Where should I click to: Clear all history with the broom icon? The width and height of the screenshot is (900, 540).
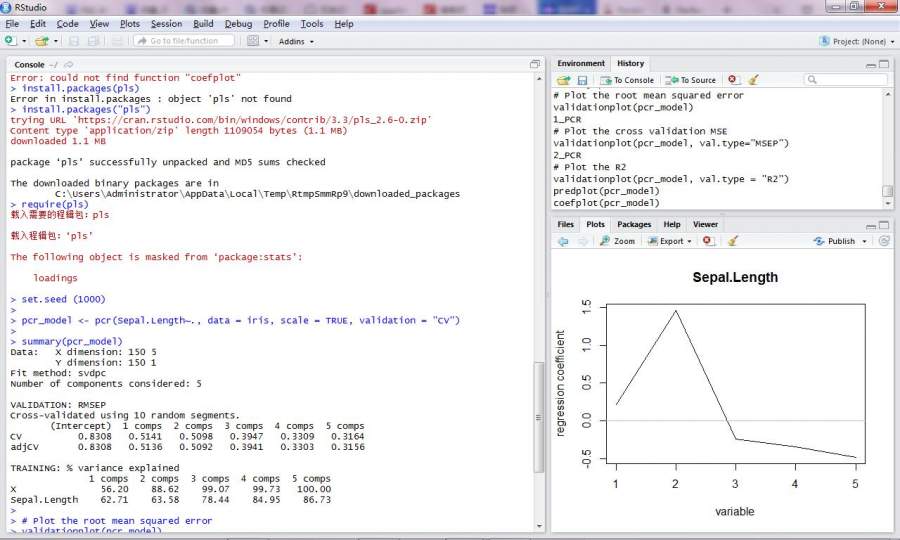(x=753, y=80)
